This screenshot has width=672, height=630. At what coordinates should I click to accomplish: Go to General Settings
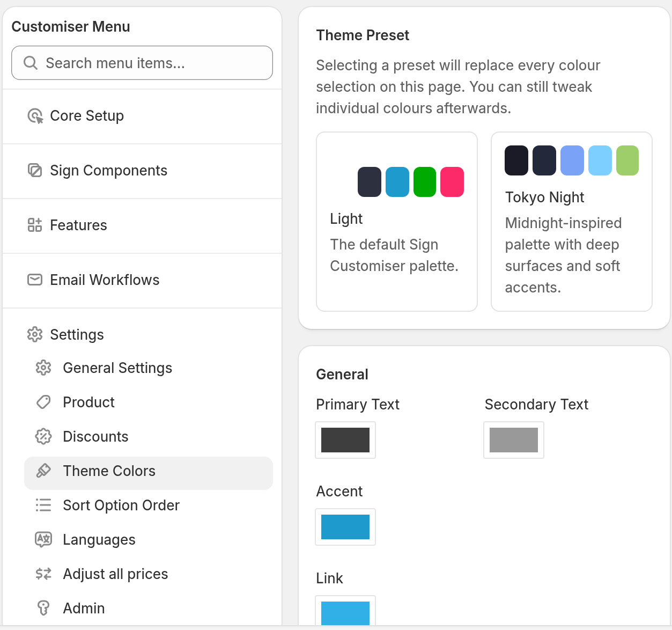coord(149,368)
